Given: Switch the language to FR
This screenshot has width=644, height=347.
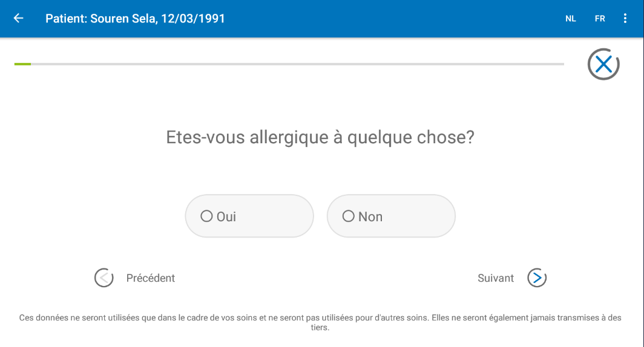Looking at the screenshot, I should (600, 19).
